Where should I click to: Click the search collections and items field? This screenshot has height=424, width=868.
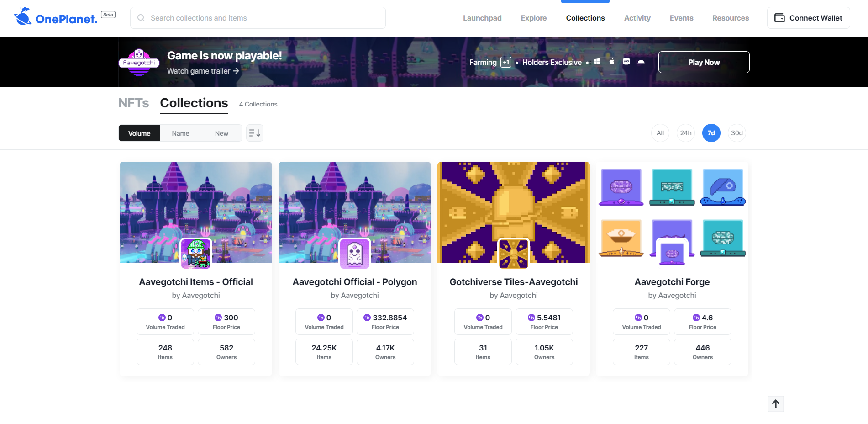258,18
